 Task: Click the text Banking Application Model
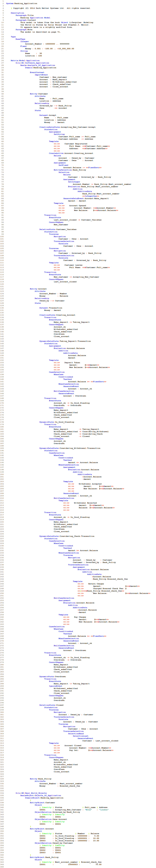pos(35,18)
